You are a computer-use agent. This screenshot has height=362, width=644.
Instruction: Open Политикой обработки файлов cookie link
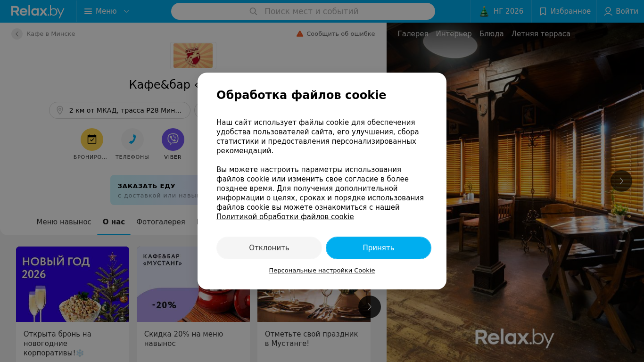click(285, 217)
